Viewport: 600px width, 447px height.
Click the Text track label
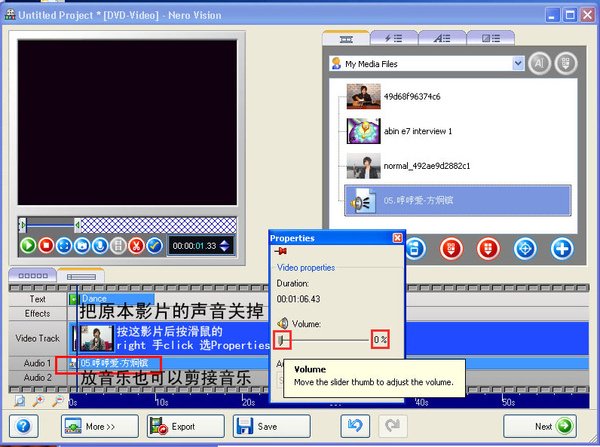[38, 299]
